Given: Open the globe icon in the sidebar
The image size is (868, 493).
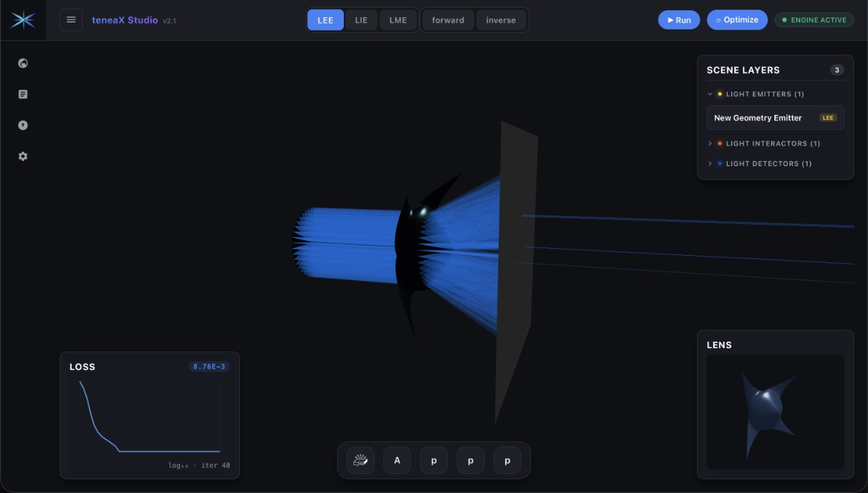Looking at the screenshot, I should [23, 64].
